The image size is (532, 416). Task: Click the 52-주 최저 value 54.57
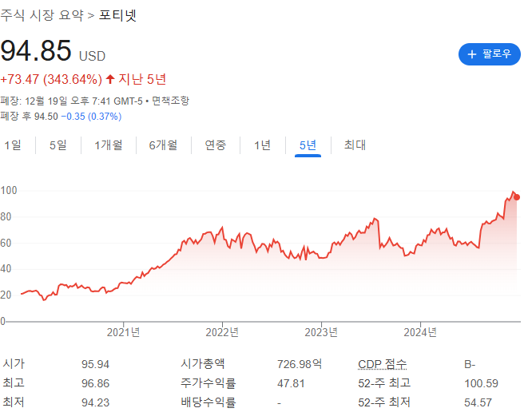(478, 402)
